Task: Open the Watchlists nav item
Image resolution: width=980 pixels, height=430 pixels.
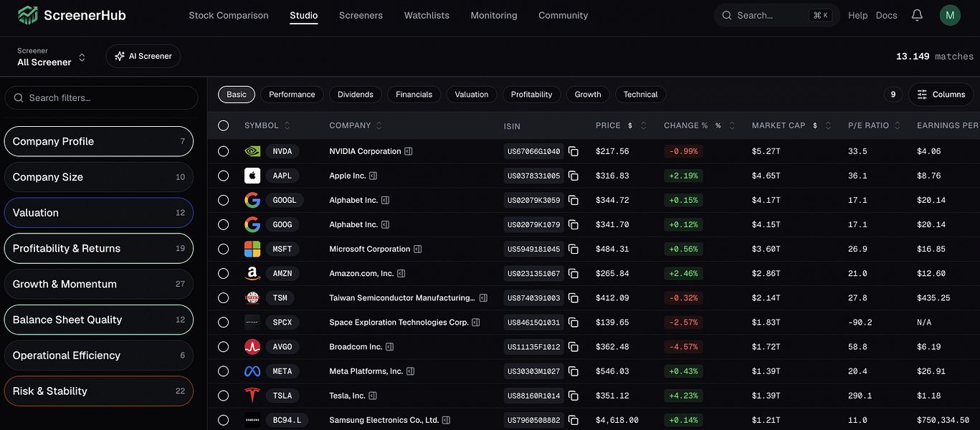Action: point(427,15)
